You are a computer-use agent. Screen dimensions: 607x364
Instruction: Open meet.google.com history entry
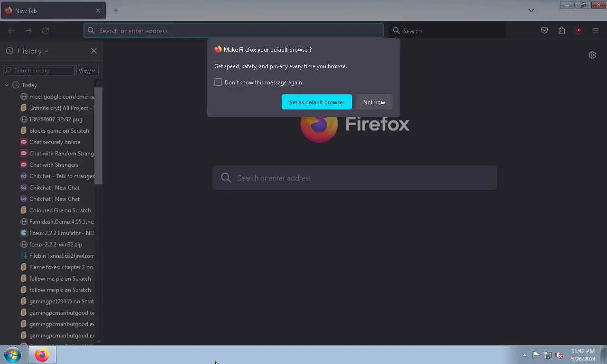(x=57, y=96)
